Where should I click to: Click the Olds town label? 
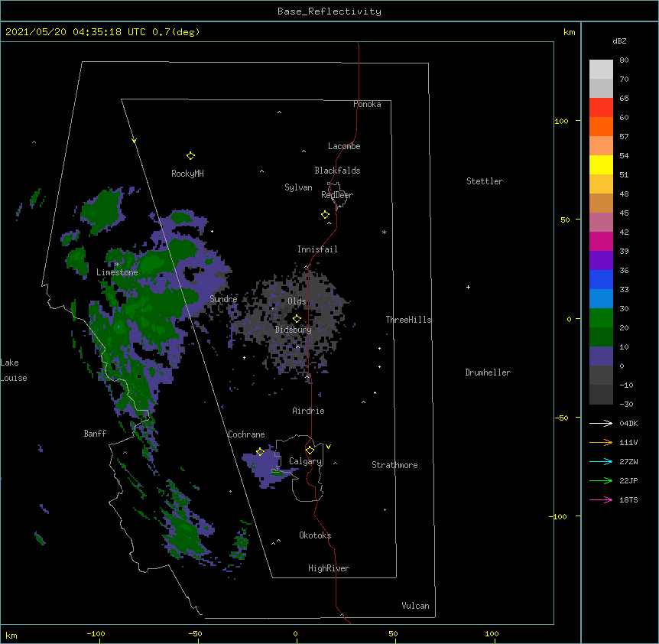(297, 301)
